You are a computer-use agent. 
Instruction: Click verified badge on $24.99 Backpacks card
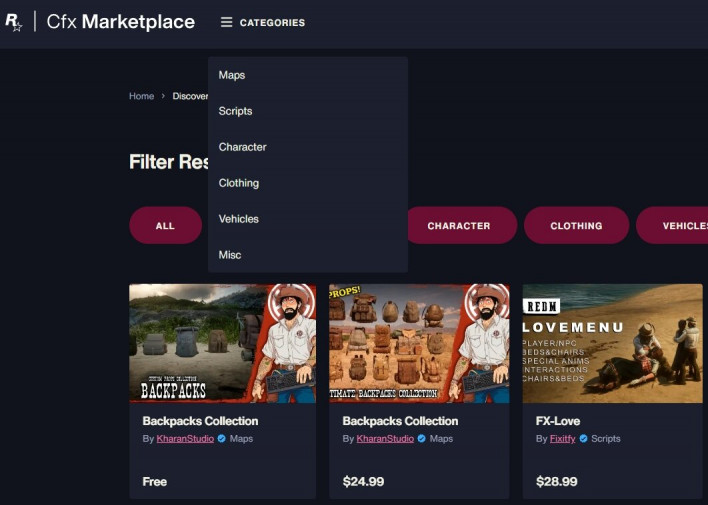tap(422, 439)
